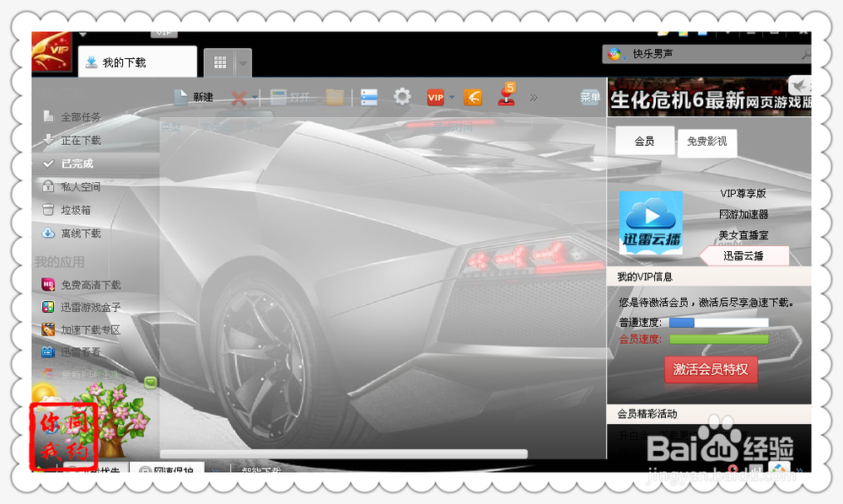Open settings via the gear icon
The width and height of the screenshot is (843, 504).
402,97
